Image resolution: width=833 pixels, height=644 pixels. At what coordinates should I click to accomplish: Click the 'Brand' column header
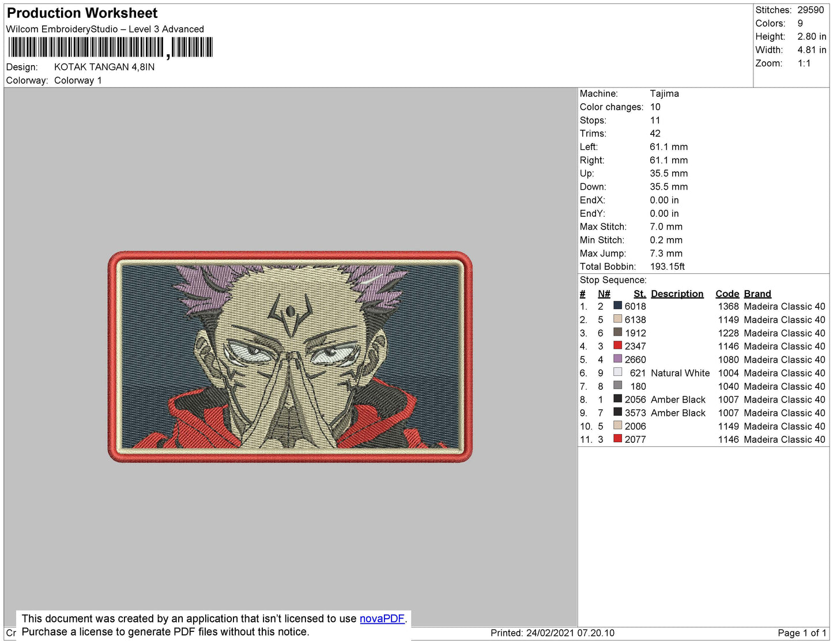(x=757, y=294)
